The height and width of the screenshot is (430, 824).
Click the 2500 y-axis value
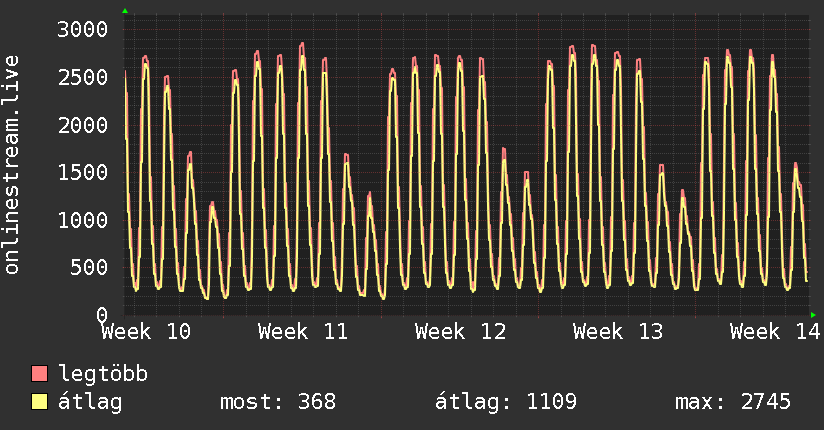pyautogui.click(x=83, y=77)
